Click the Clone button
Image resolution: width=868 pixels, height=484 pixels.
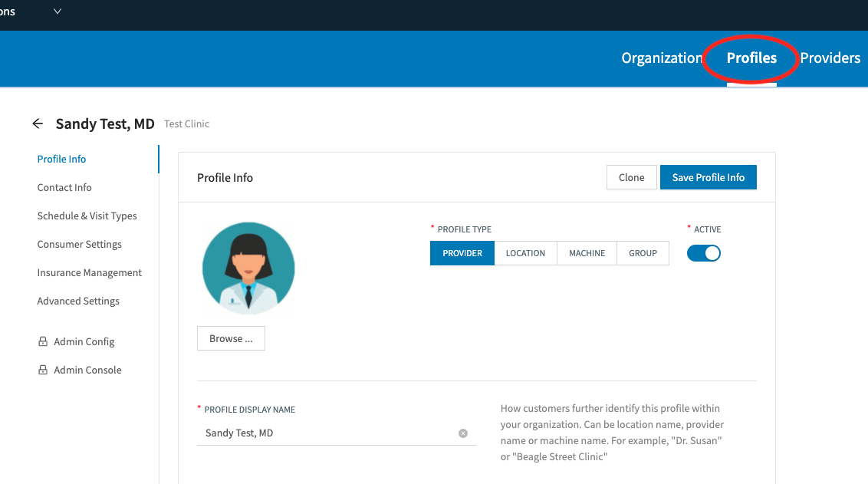632,177
